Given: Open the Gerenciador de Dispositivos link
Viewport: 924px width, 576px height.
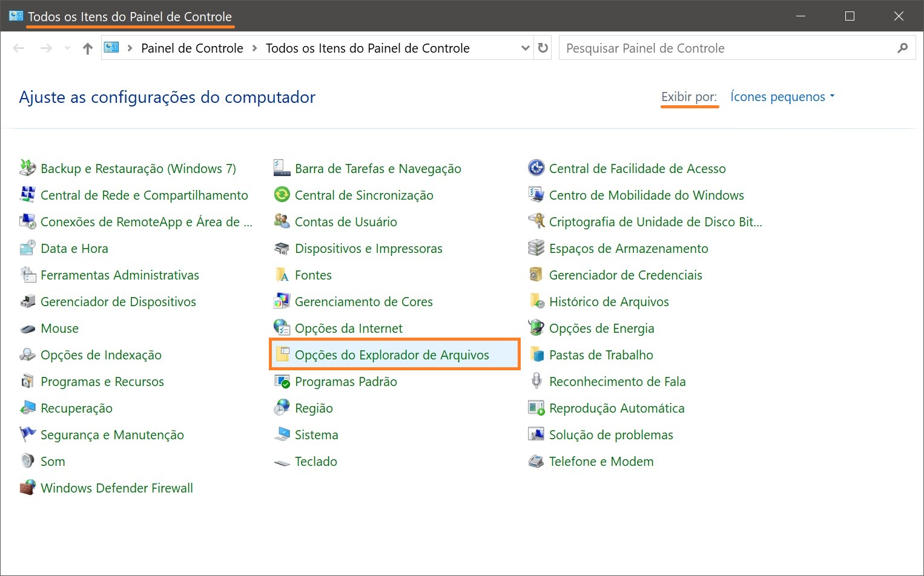Looking at the screenshot, I should [x=118, y=302].
